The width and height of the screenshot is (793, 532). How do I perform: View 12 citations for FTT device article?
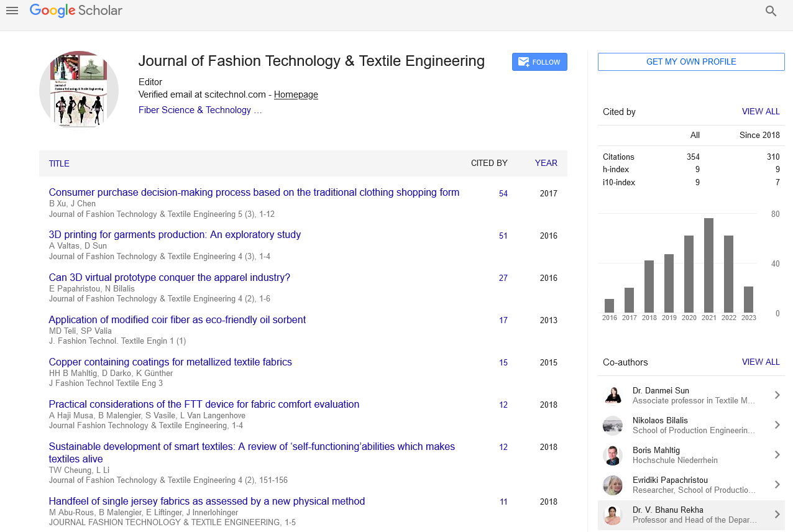tap(503, 405)
